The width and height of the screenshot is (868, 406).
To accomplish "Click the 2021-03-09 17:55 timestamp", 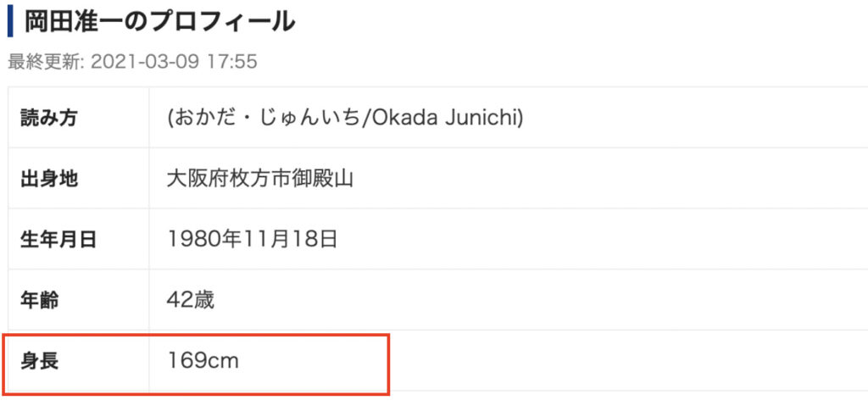I will (x=174, y=62).
